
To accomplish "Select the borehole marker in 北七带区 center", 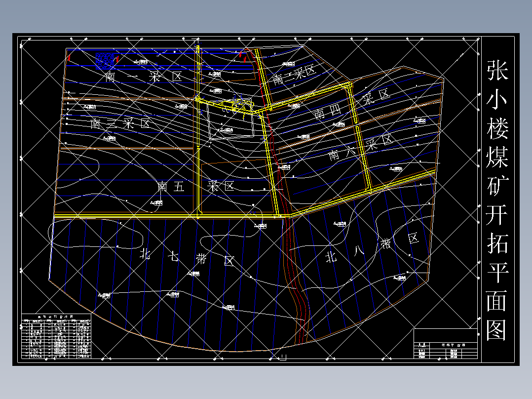I will point(193,274).
